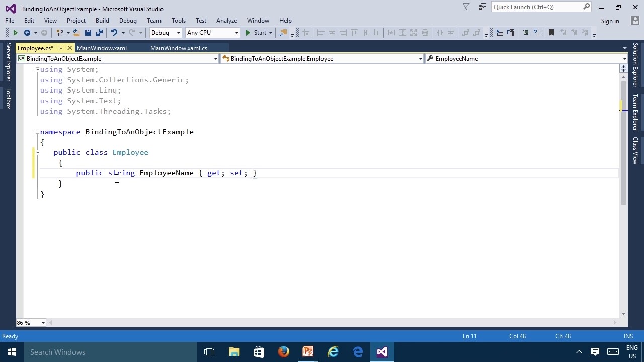Open the Toolbox side panel
The width and height of the screenshot is (644, 362).
(x=8, y=98)
